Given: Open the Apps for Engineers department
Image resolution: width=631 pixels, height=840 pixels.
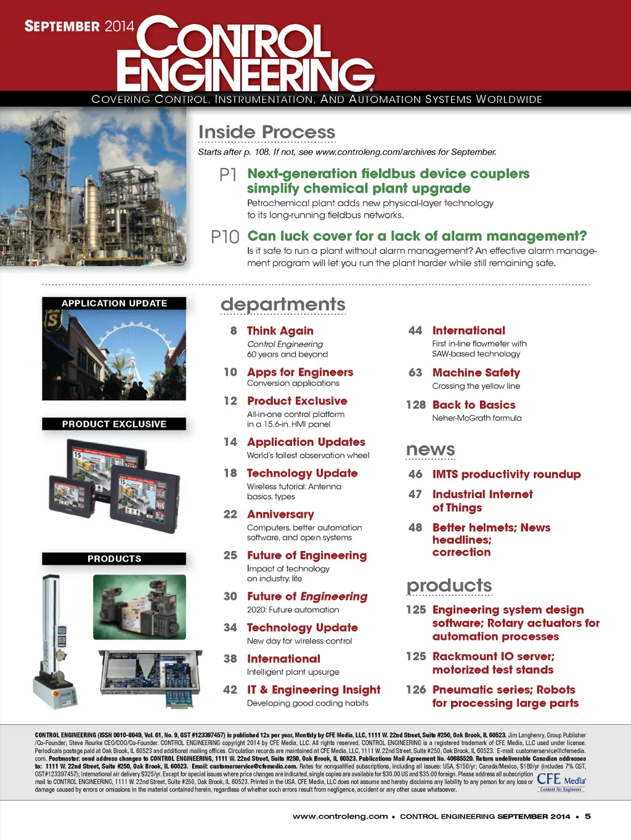Looking at the screenshot, I should pyautogui.click(x=299, y=373).
